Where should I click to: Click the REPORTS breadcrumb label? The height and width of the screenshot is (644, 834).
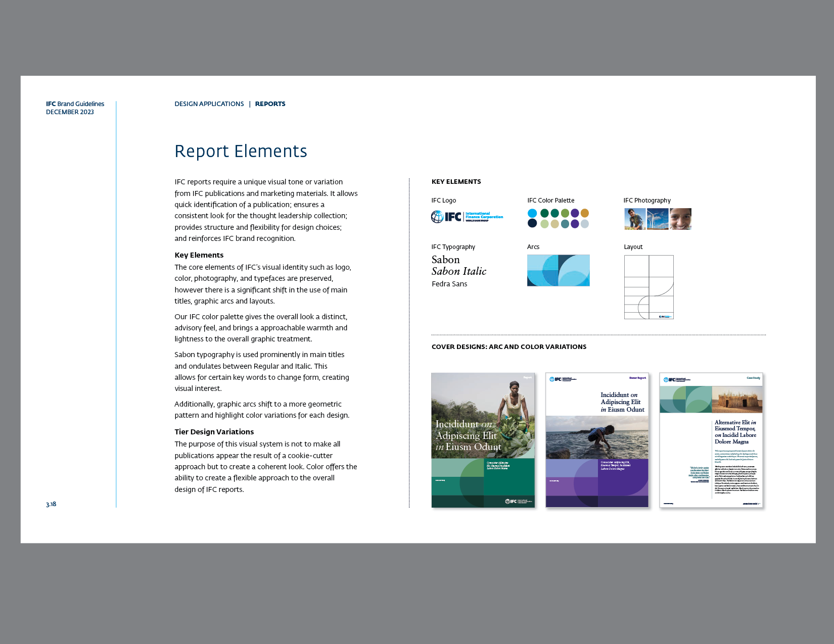pos(270,104)
